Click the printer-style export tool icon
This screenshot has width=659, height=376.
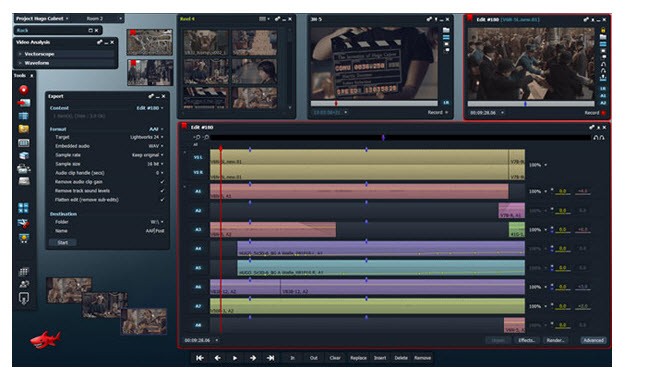pyautogui.click(x=24, y=168)
